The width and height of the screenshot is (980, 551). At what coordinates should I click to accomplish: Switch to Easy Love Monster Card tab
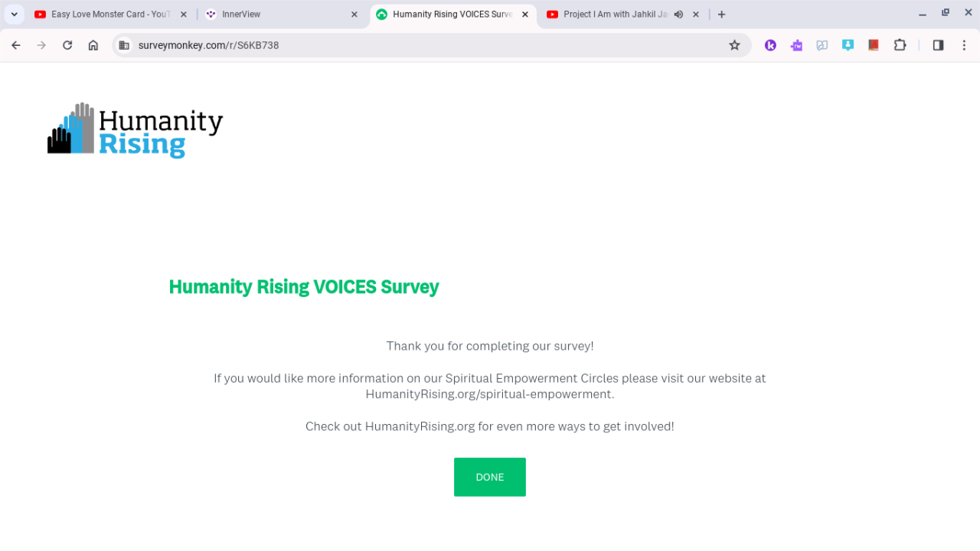(x=107, y=15)
